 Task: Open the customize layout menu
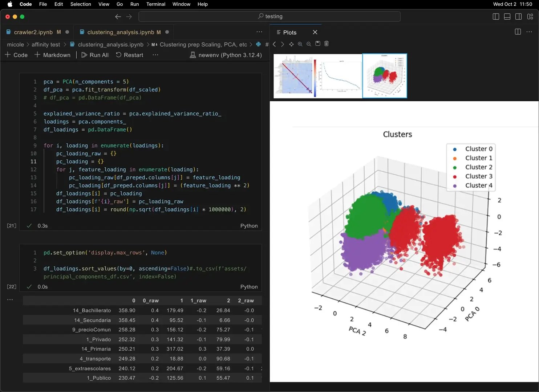[x=530, y=17]
